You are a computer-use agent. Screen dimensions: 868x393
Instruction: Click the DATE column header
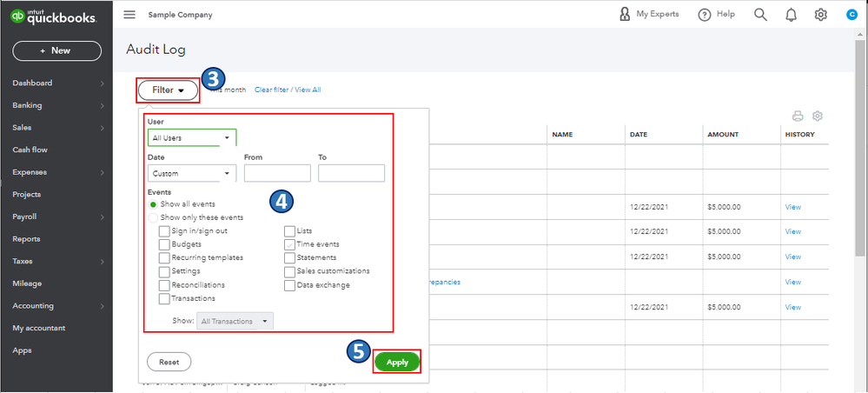639,135
